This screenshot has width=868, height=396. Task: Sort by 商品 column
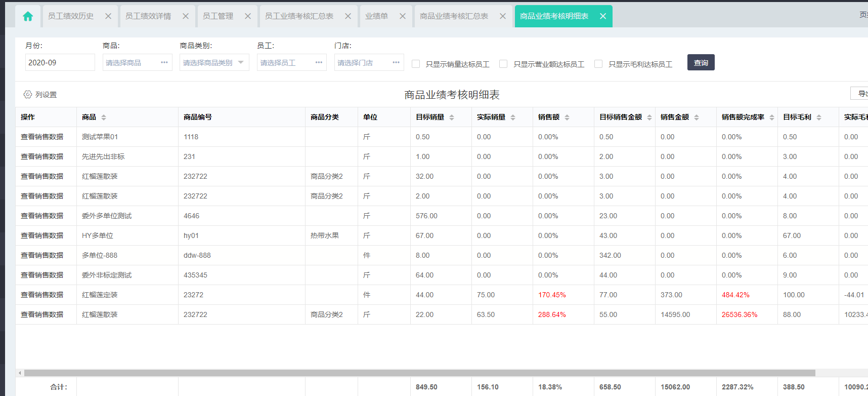[x=104, y=117]
